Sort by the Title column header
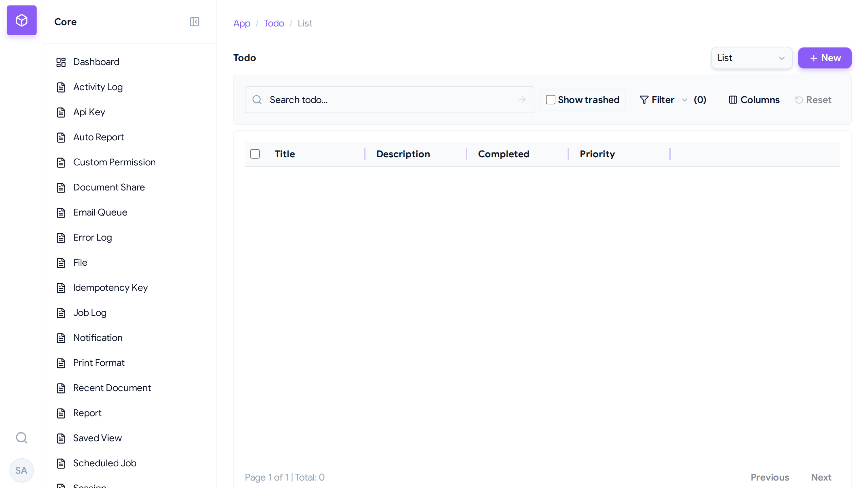 [285, 154]
